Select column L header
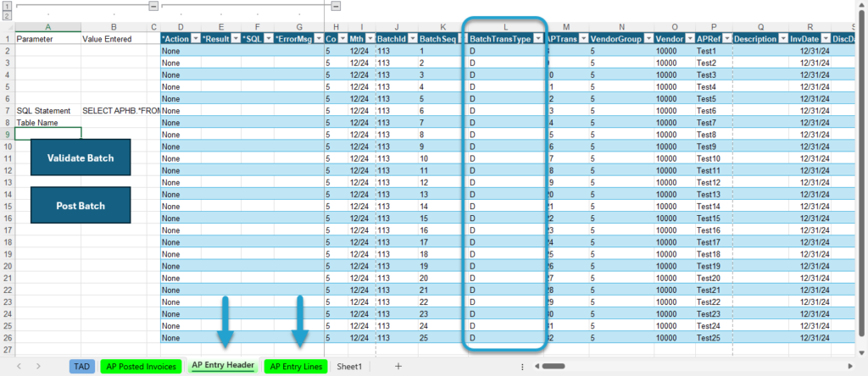Image resolution: width=868 pixels, height=376 pixels. (x=505, y=26)
